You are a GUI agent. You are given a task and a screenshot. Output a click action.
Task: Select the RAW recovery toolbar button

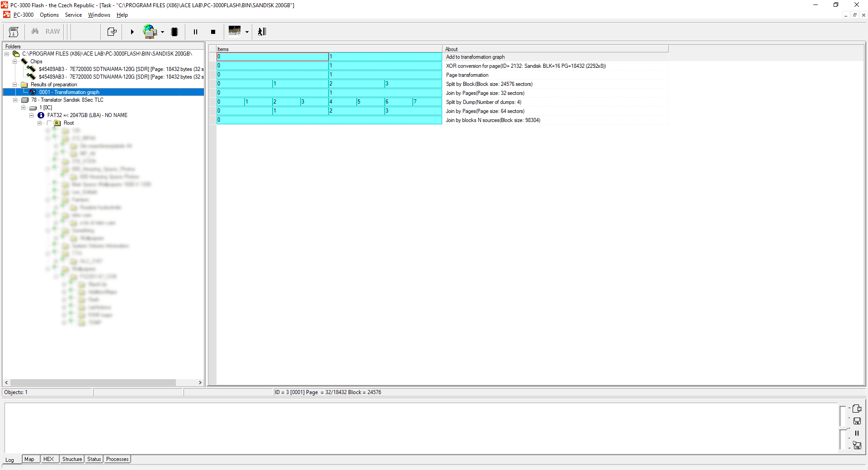tap(52, 32)
